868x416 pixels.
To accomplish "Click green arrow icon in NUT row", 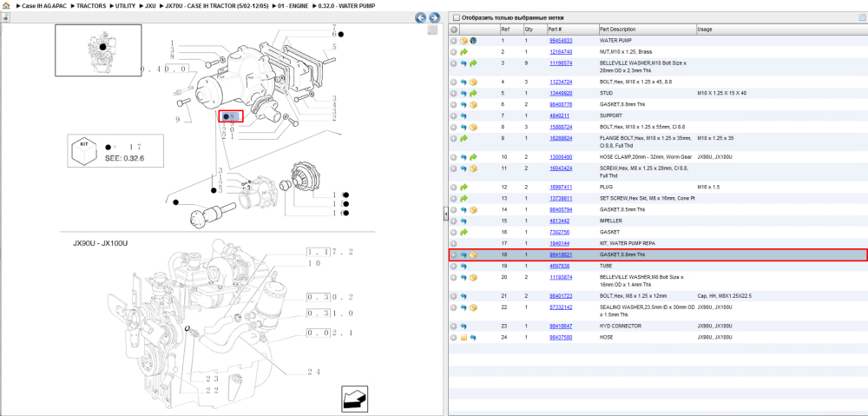I will pos(464,52).
